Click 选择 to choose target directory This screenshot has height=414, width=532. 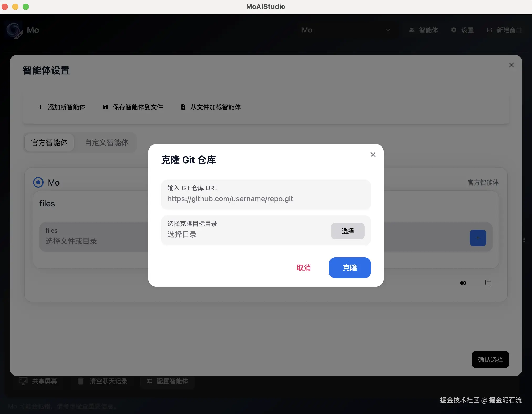348,231
